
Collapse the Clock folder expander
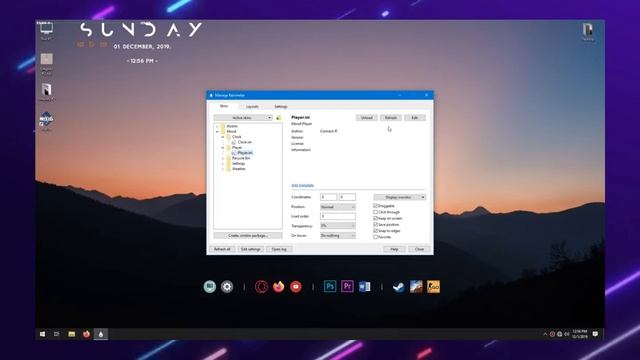click(223, 137)
